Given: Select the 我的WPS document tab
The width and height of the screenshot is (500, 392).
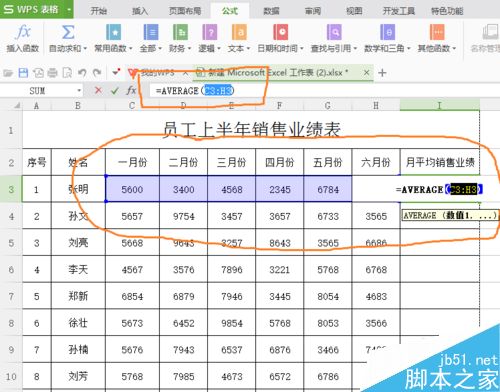Looking at the screenshot, I should tap(158, 73).
